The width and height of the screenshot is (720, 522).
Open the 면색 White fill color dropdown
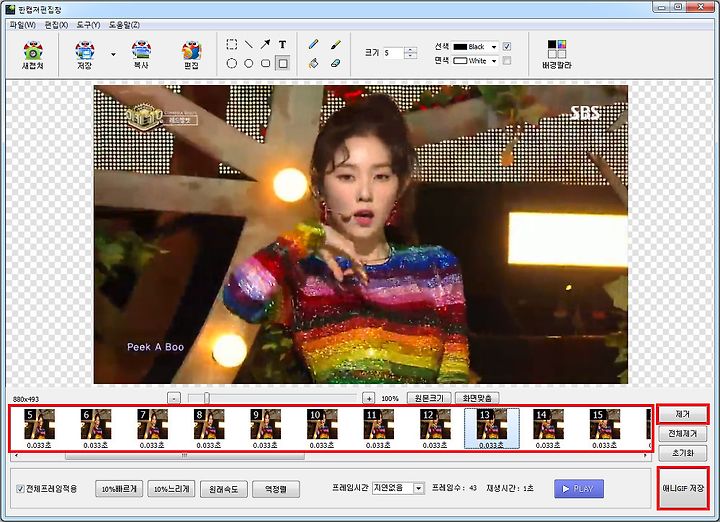(494, 61)
